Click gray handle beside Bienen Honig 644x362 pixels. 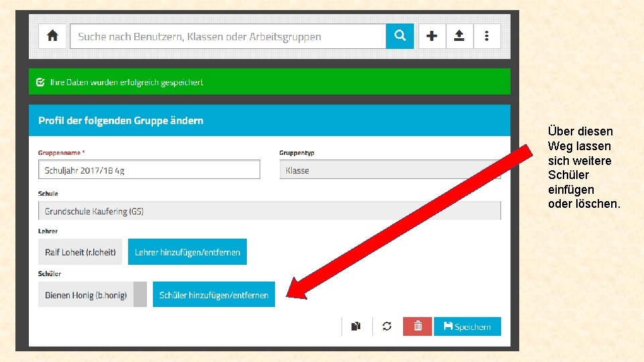(x=140, y=295)
